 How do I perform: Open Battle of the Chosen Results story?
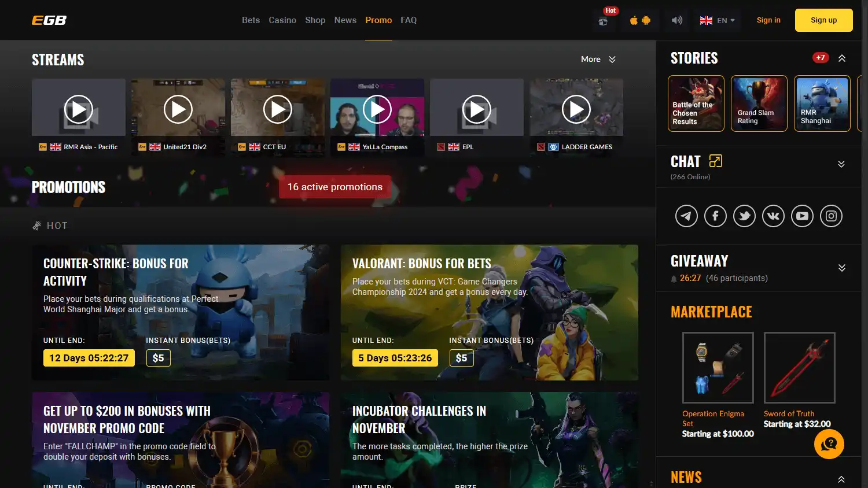[696, 103]
